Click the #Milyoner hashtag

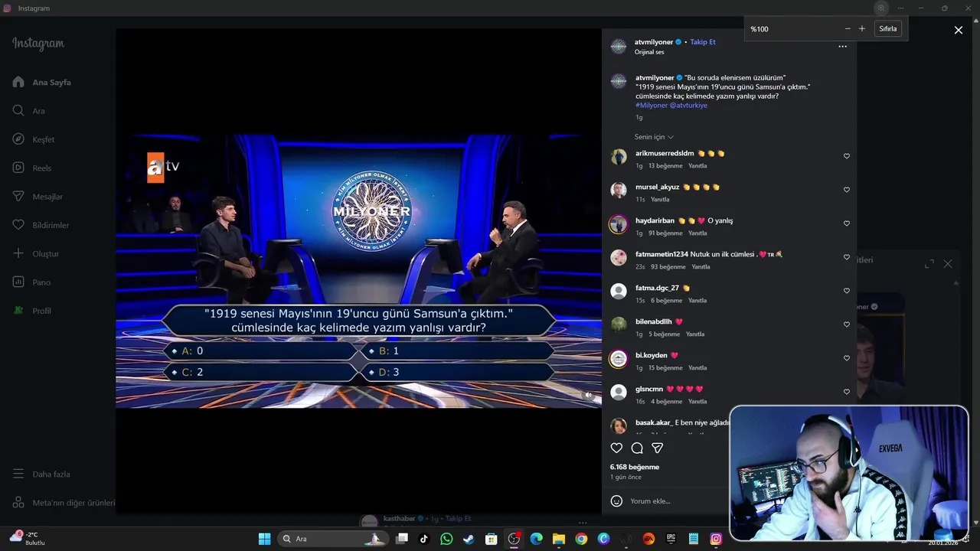point(652,106)
